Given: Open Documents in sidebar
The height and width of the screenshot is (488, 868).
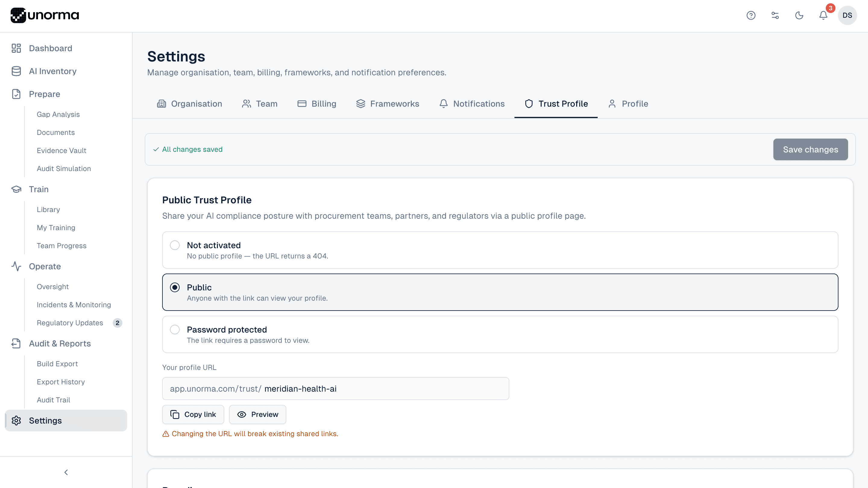Looking at the screenshot, I should pyautogui.click(x=55, y=132).
